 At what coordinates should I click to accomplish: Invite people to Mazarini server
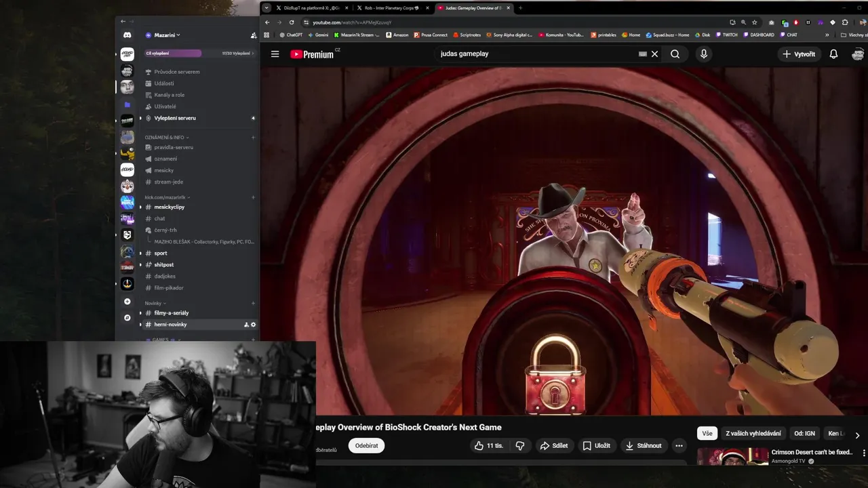[x=254, y=35]
